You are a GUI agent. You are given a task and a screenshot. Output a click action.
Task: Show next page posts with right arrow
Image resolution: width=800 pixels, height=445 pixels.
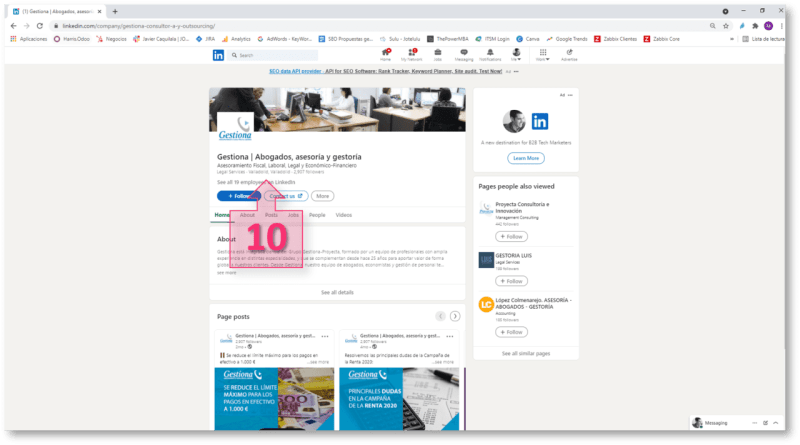(455, 316)
